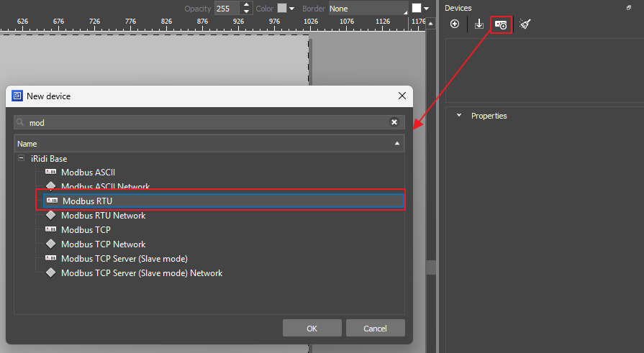Click the add device plus icon
The image size is (644, 353).
tap(455, 24)
